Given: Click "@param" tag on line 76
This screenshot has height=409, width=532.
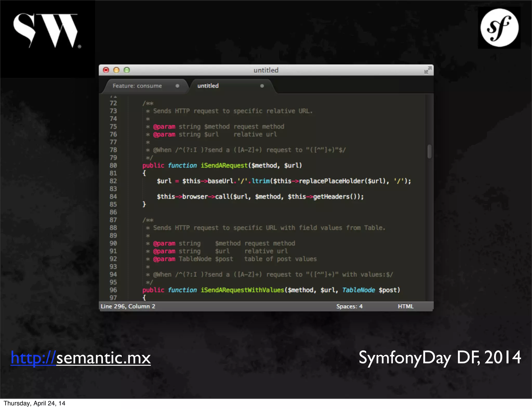Looking at the screenshot, I should [164, 134].
